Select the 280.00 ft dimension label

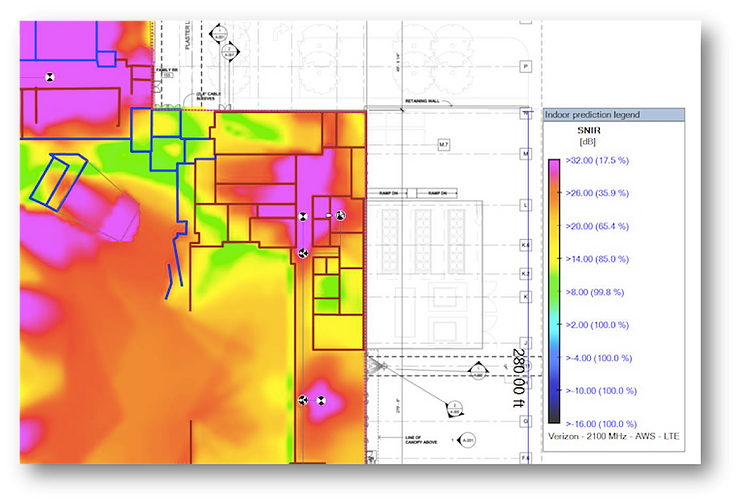[519, 378]
